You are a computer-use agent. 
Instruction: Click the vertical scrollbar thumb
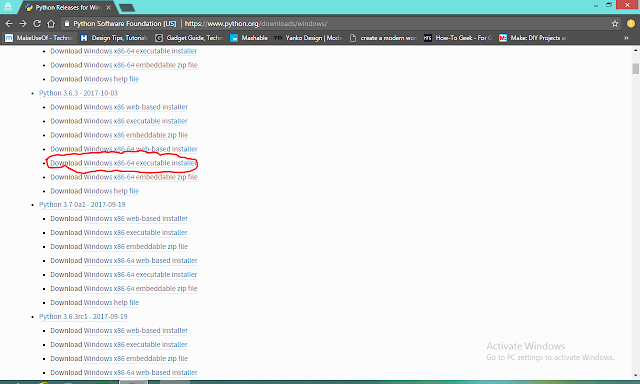pyautogui.click(x=636, y=69)
